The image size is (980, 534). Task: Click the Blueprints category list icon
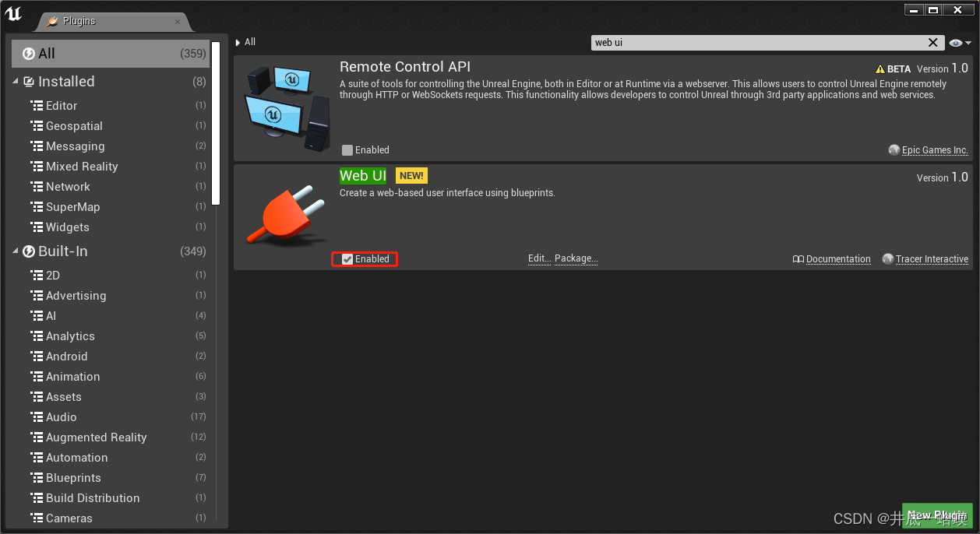point(37,478)
